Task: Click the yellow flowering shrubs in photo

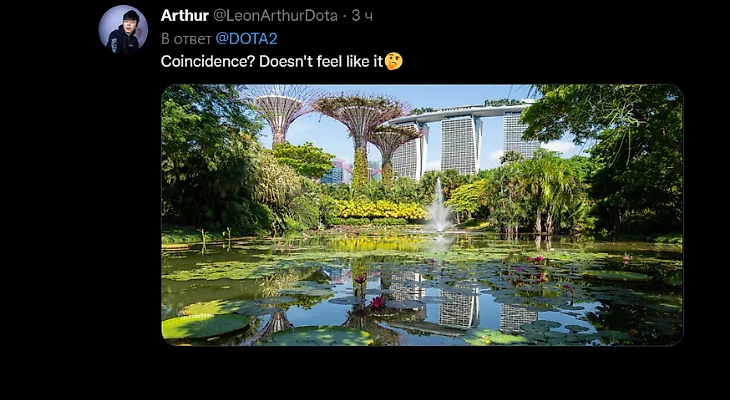Action: point(377,210)
